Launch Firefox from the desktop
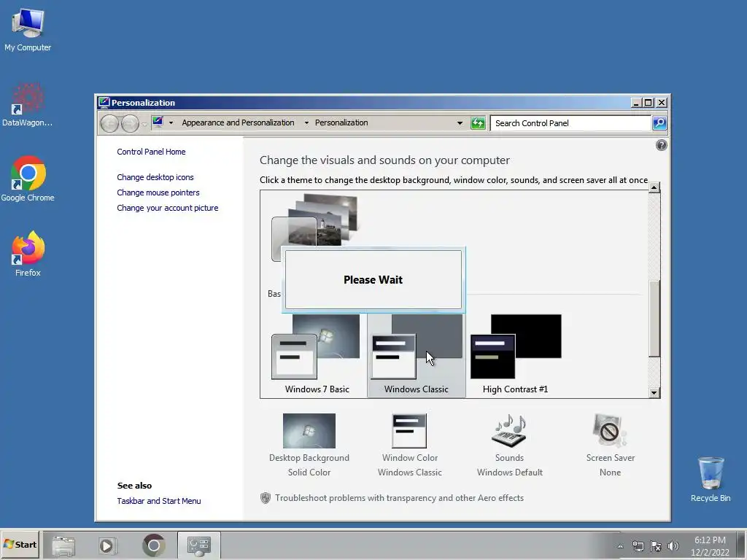Image resolution: width=747 pixels, height=560 pixels. (x=28, y=254)
